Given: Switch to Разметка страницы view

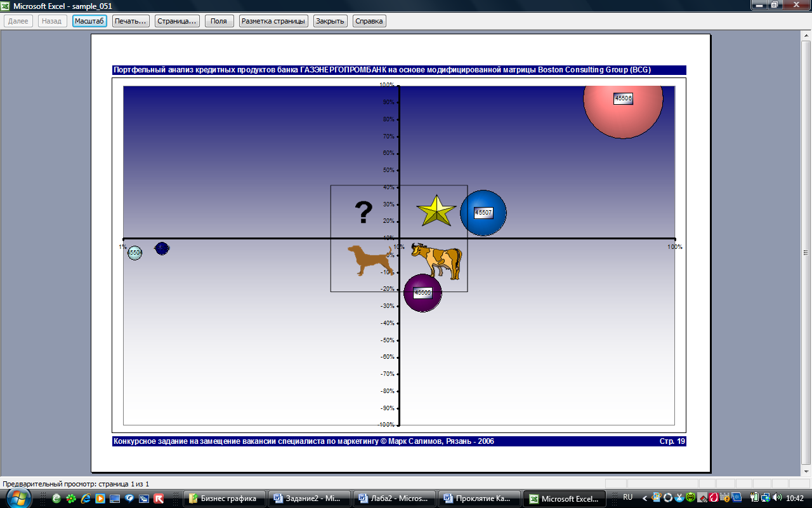Looking at the screenshot, I should 274,21.
